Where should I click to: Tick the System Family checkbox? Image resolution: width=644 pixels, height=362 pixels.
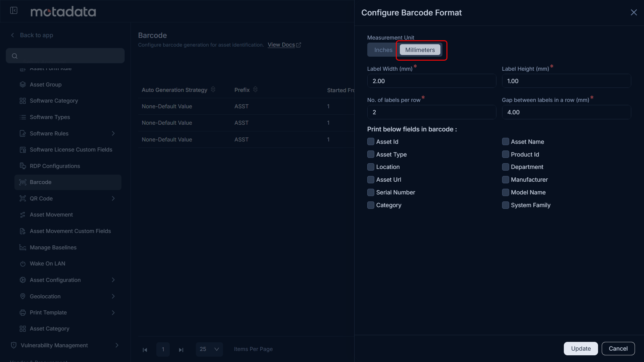point(505,205)
